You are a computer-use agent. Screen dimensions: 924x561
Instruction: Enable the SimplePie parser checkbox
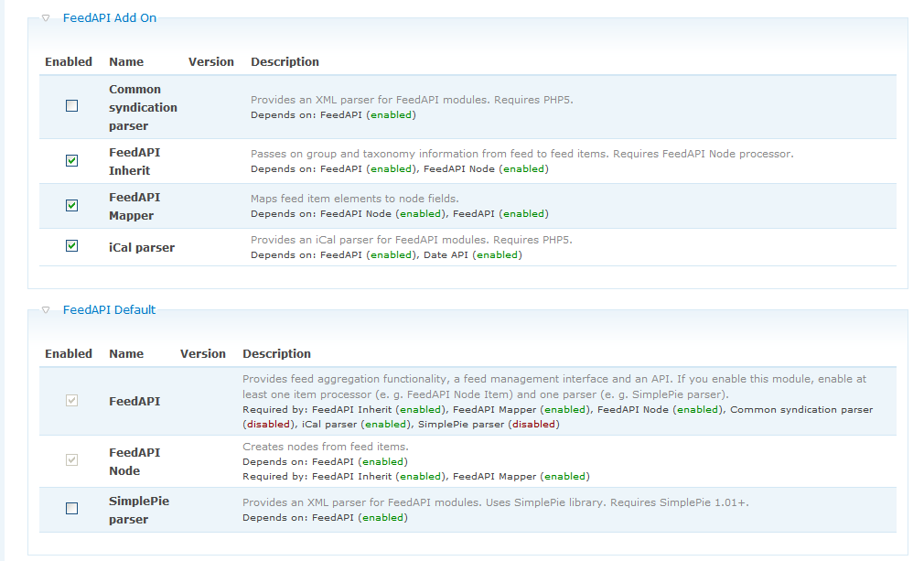pos(72,509)
